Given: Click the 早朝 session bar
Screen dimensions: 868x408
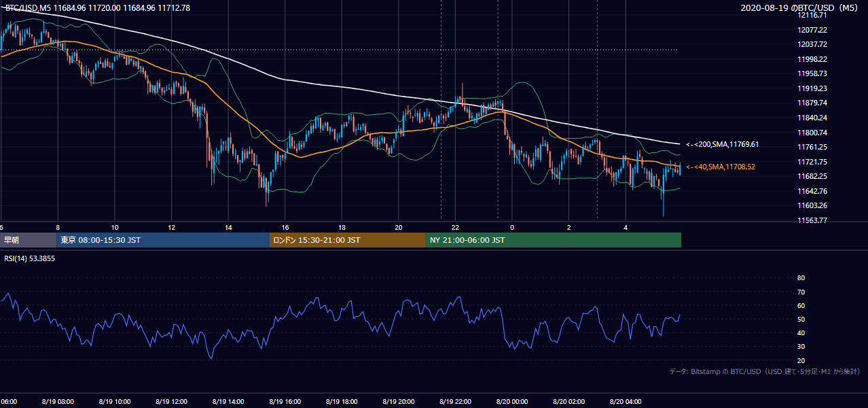Looking at the screenshot, I should tap(28, 240).
